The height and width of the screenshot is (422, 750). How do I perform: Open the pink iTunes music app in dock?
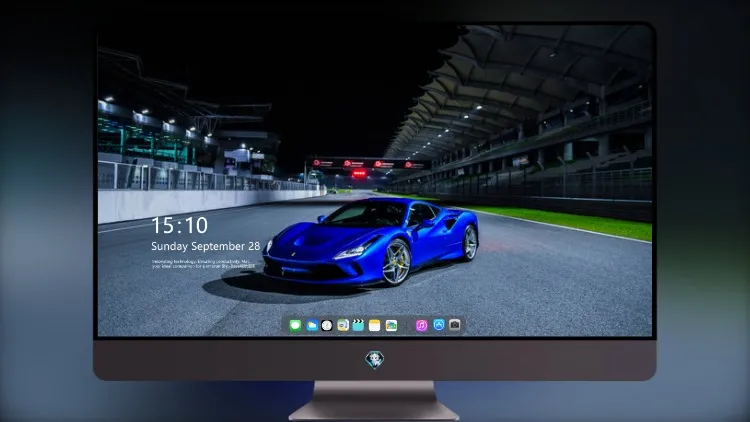point(421,326)
